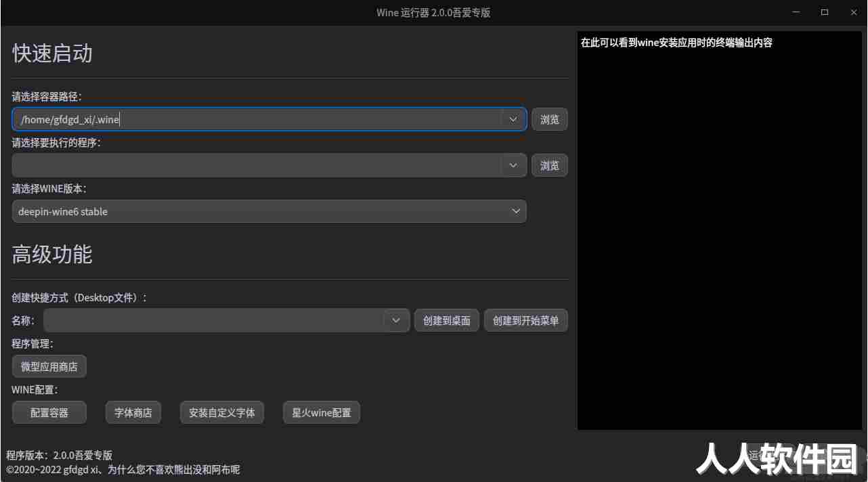Click the ©2020~2022 gfdgd xi copyright line
Screen dimensions: 868x482
[x=123, y=469]
